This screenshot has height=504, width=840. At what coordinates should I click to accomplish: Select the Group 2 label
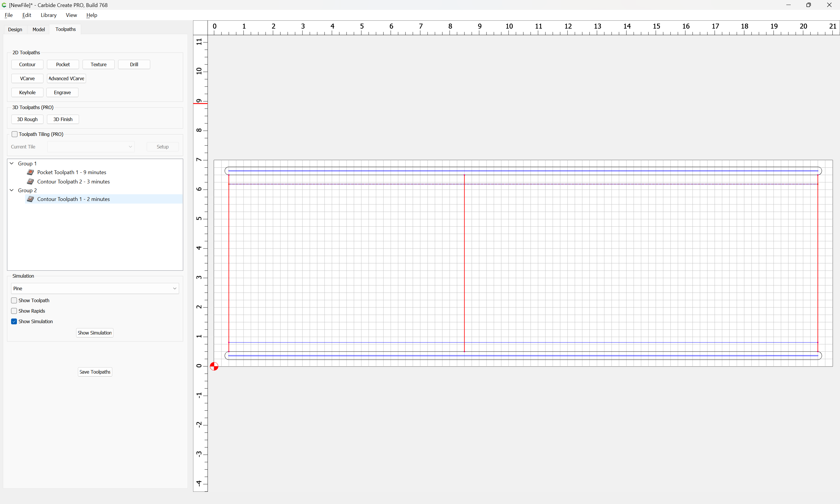(27, 190)
